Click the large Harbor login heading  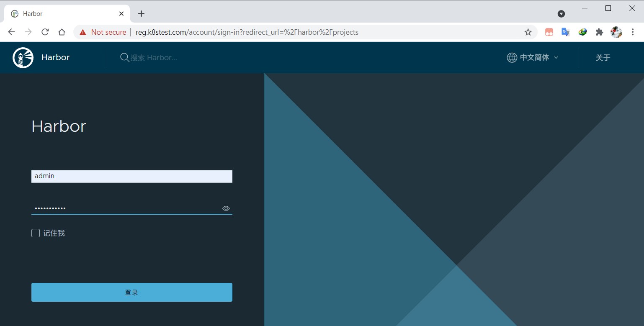tap(59, 126)
